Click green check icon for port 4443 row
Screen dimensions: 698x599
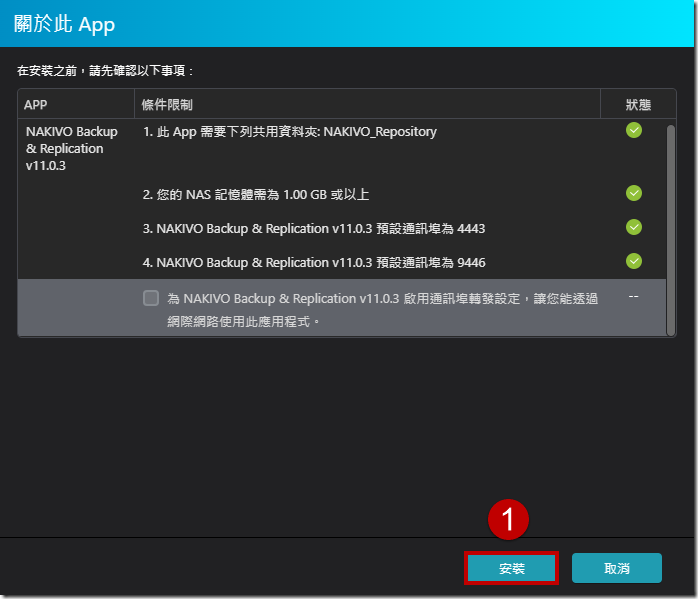click(x=634, y=227)
